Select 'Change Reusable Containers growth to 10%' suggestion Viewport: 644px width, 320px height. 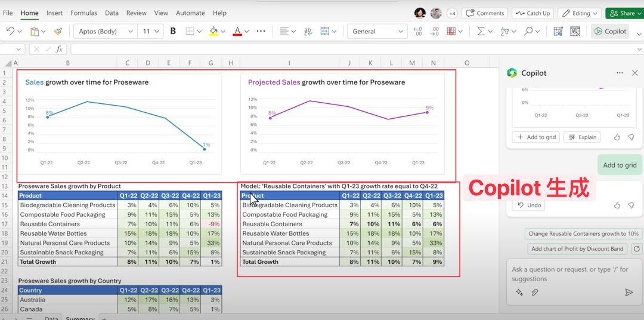(x=583, y=234)
